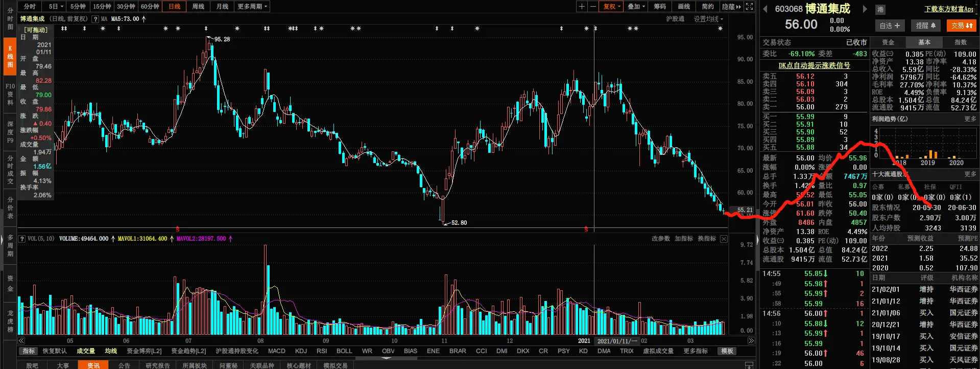Viewport: 980px width, 369px height.
Task: Toggle 虚拟成交量 indicator
Action: pos(658,351)
